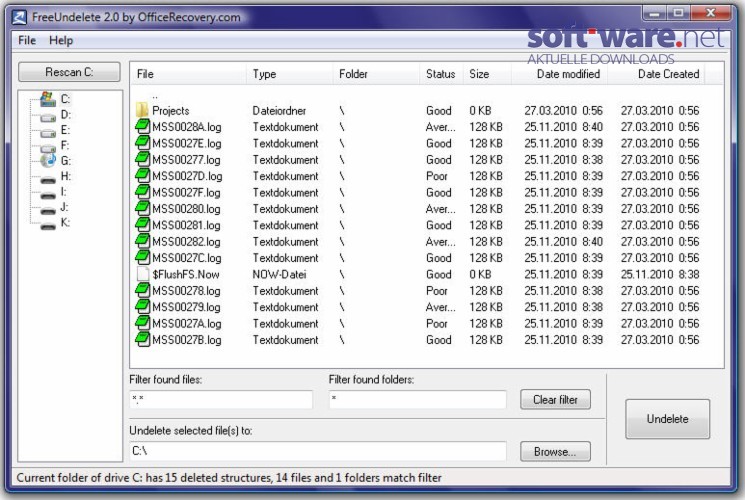Select file name MSS0027B.log
The height and width of the screenshot is (500, 745).
pos(187,340)
